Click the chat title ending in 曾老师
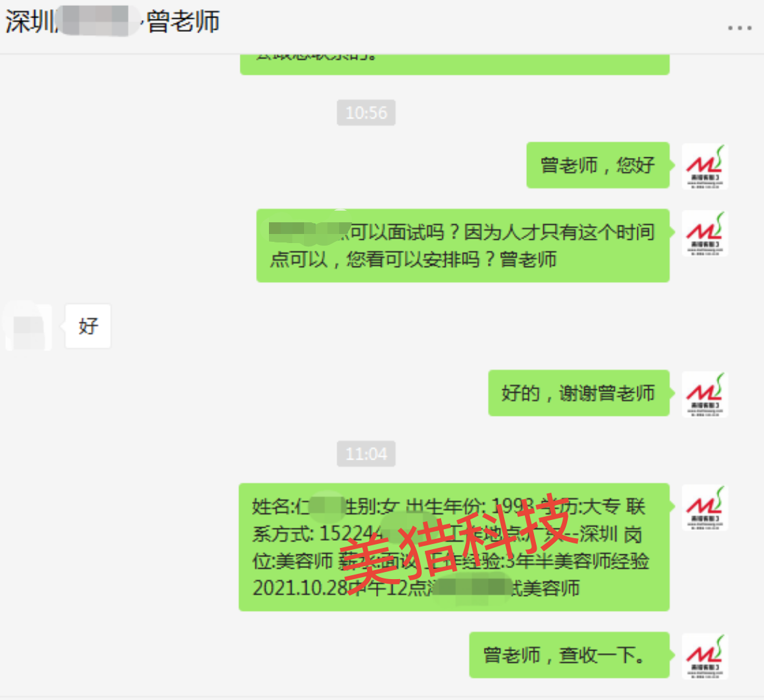The image size is (764, 700). coord(112,22)
